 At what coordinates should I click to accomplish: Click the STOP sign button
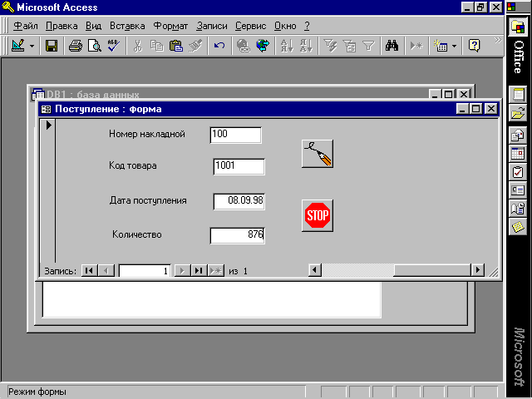coord(318,215)
